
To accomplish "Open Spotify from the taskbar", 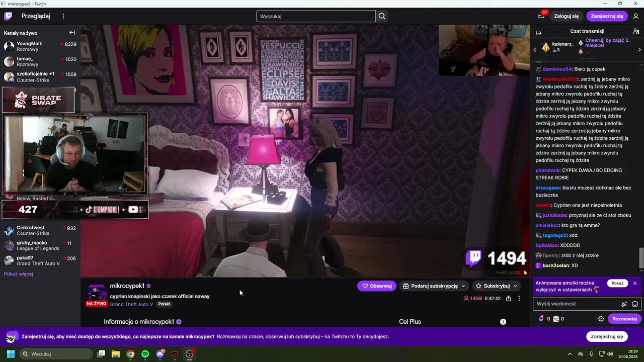I will click(145, 354).
